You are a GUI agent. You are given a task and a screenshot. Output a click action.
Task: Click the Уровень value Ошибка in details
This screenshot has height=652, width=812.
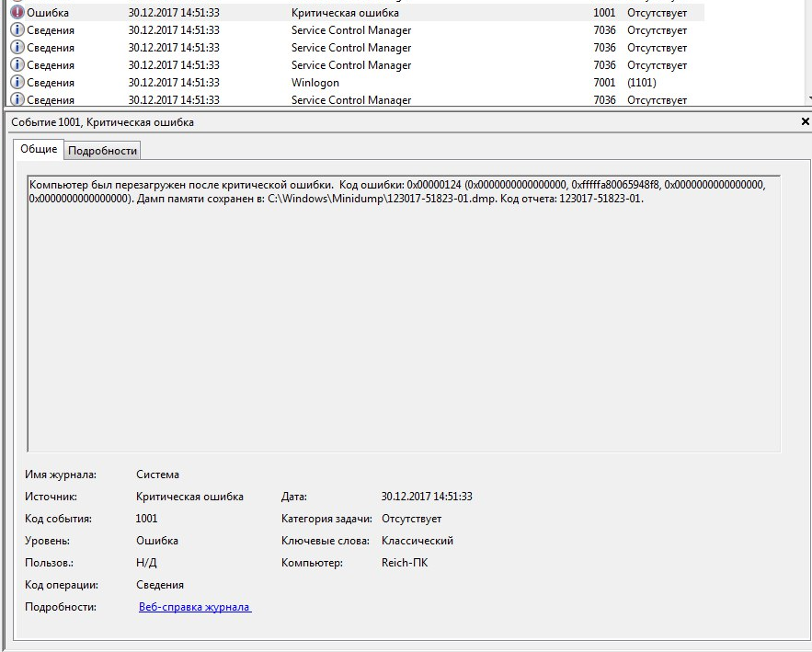pyautogui.click(x=157, y=541)
